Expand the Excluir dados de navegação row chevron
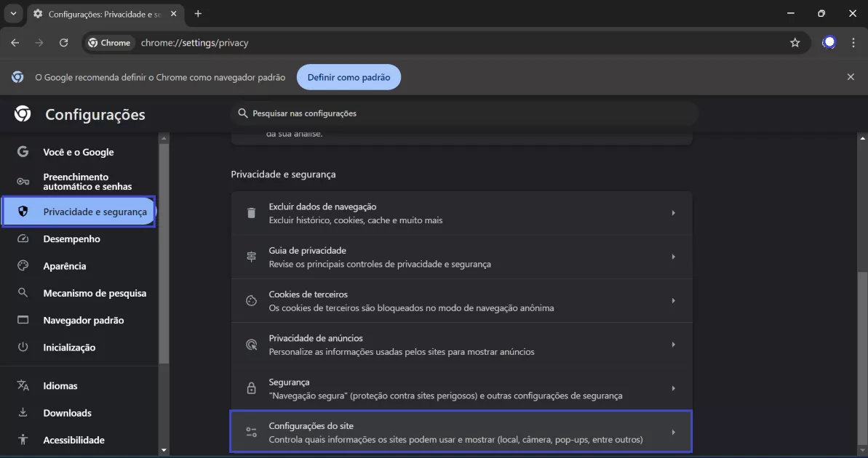 (673, 212)
